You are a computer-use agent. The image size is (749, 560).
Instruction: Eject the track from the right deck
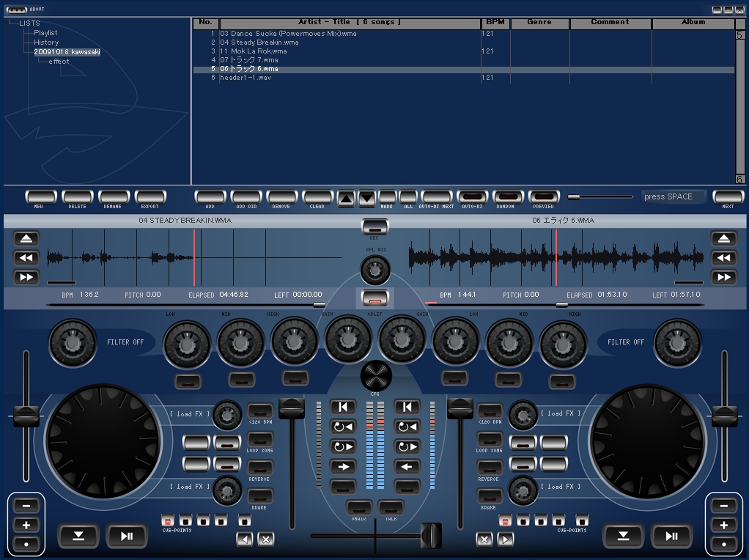[x=723, y=238]
